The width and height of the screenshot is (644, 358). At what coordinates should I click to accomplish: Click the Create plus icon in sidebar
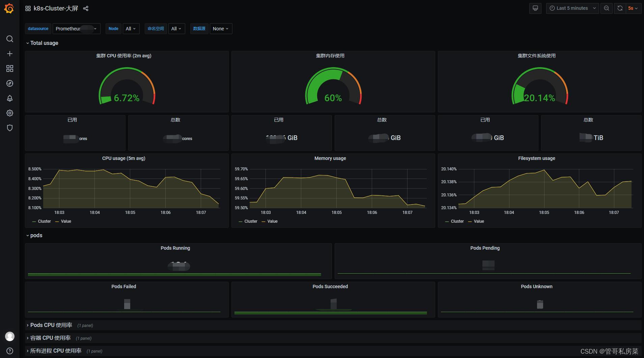coord(10,54)
